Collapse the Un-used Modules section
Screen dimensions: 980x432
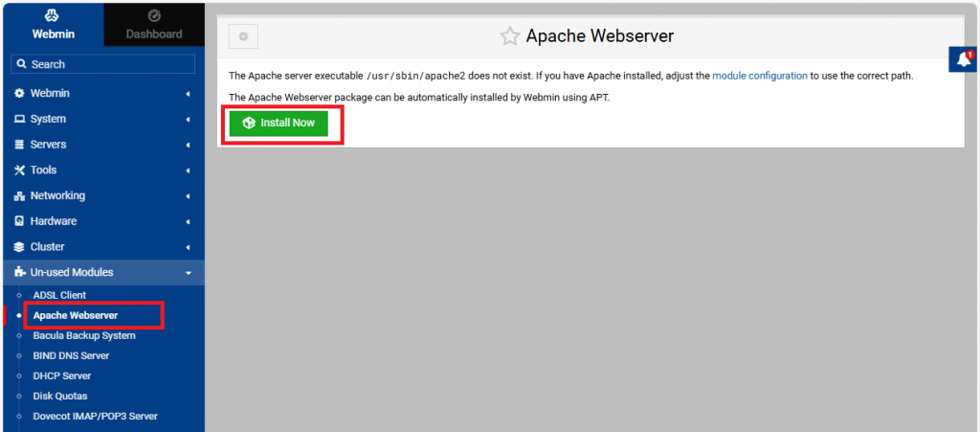tap(188, 273)
